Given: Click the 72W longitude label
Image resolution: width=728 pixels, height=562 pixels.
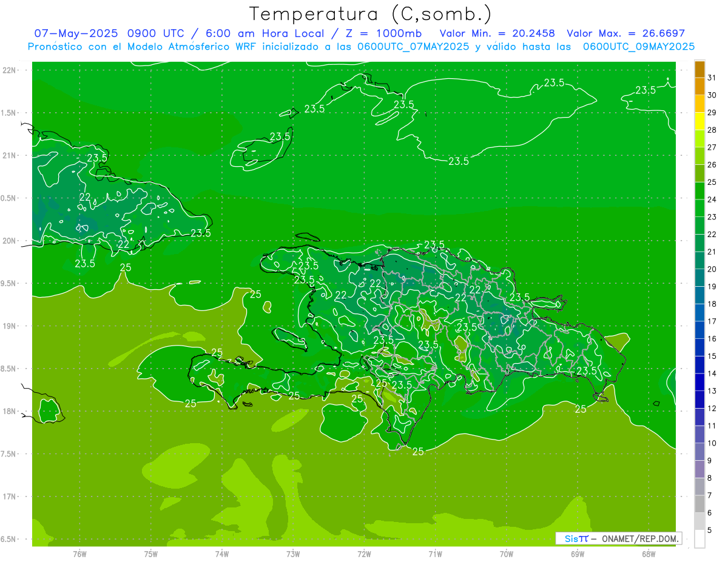Looking at the screenshot, I should pos(364,554).
